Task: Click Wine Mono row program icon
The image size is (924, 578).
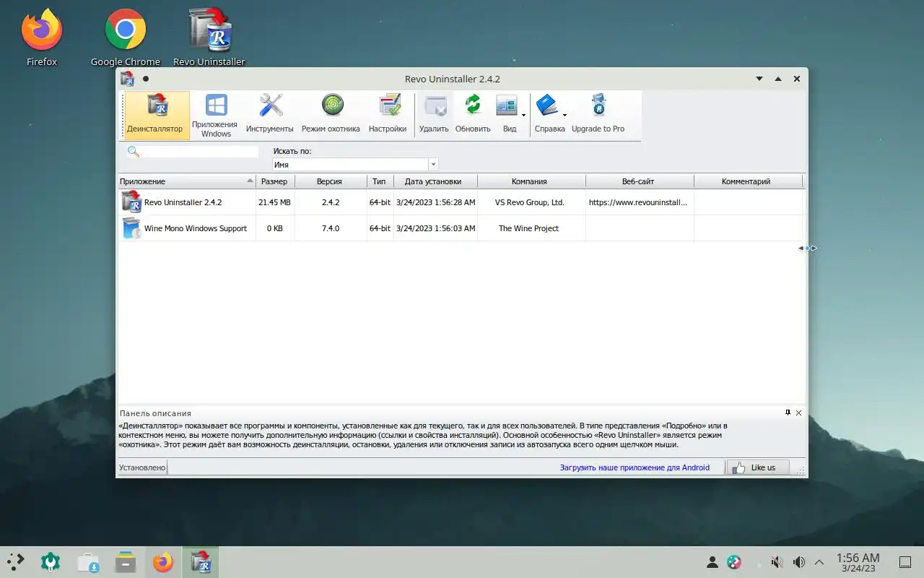Action: (131, 228)
